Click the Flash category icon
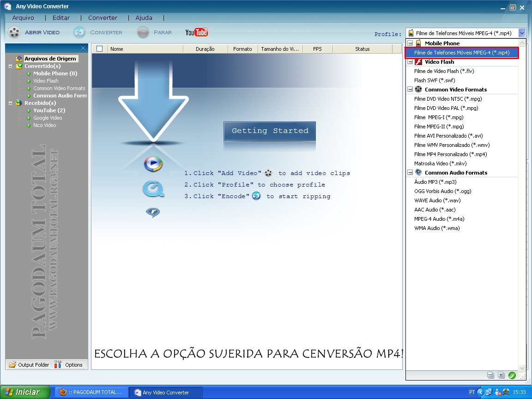 (418, 62)
